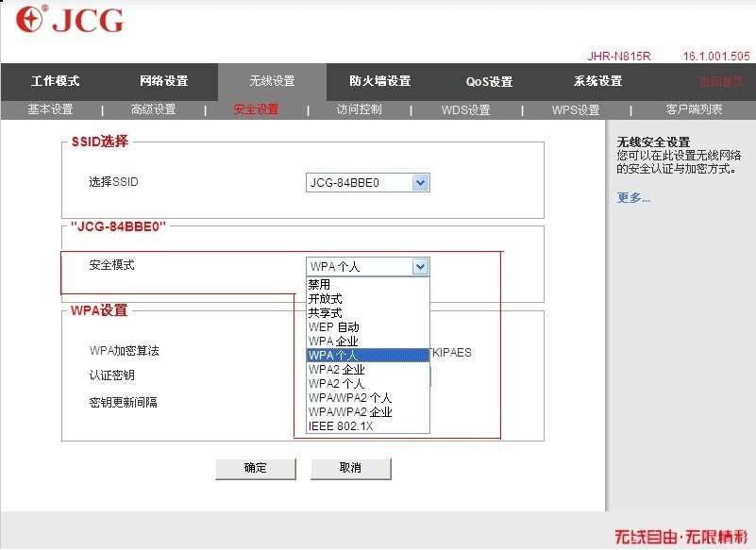Switch to the 客户端列表 tab
The width and height of the screenshot is (756, 550).
pyautogui.click(x=696, y=109)
